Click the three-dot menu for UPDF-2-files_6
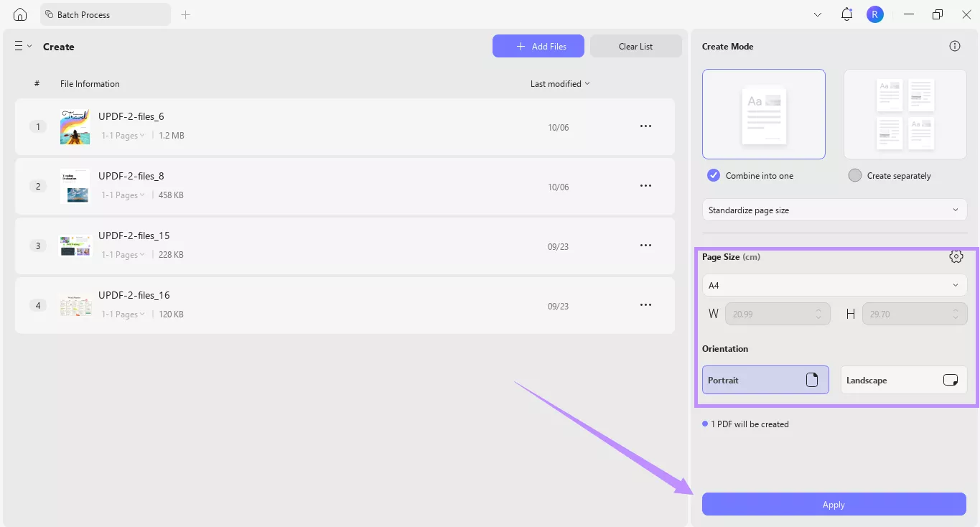This screenshot has width=980, height=527. coord(645,126)
